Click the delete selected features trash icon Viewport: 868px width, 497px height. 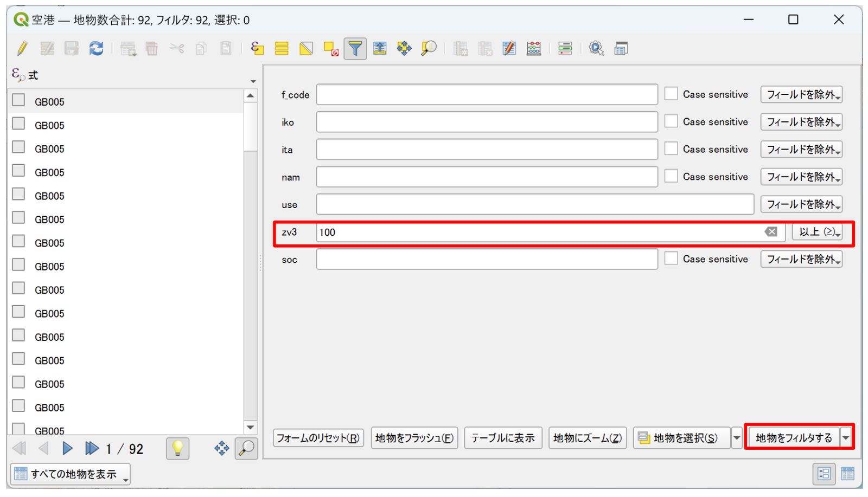[x=151, y=49]
